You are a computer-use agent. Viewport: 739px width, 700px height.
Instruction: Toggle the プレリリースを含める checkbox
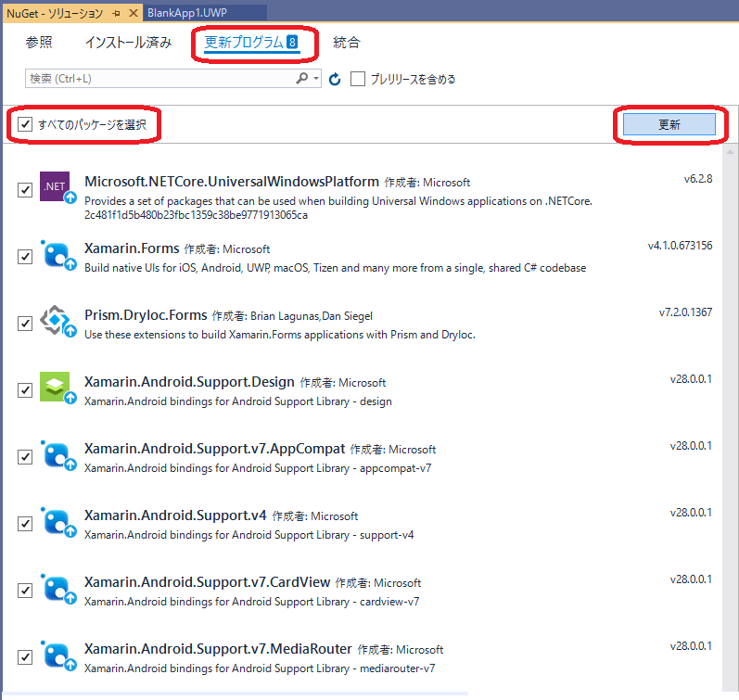pos(358,79)
